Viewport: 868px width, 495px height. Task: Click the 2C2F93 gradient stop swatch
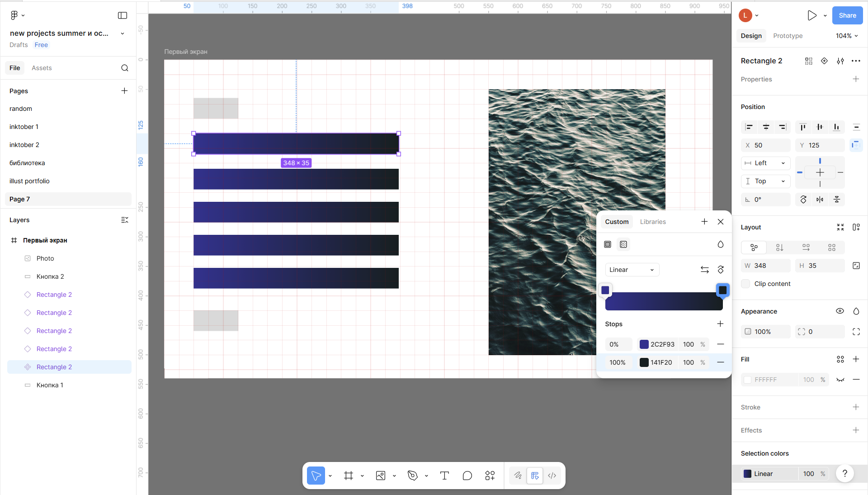click(x=644, y=344)
